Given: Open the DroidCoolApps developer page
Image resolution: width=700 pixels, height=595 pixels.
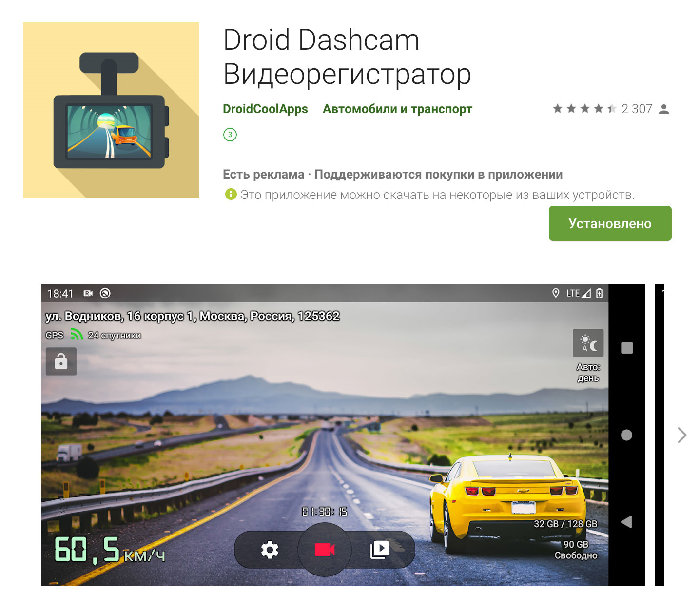Looking at the screenshot, I should pos(265,109).
